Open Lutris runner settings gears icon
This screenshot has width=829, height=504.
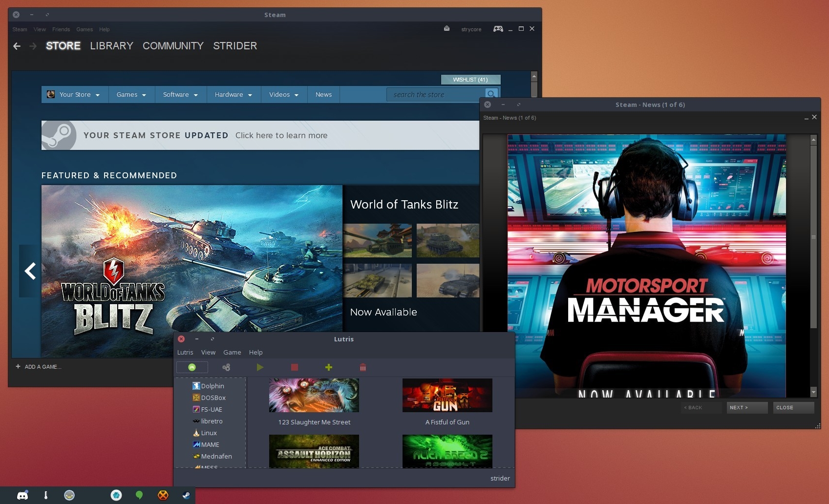click(226, 367)
